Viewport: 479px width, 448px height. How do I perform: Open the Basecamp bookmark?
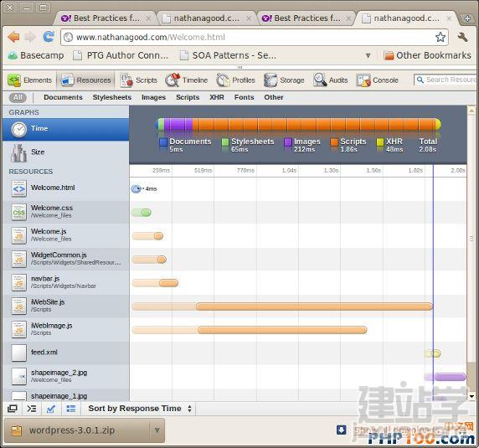[36, 55]
